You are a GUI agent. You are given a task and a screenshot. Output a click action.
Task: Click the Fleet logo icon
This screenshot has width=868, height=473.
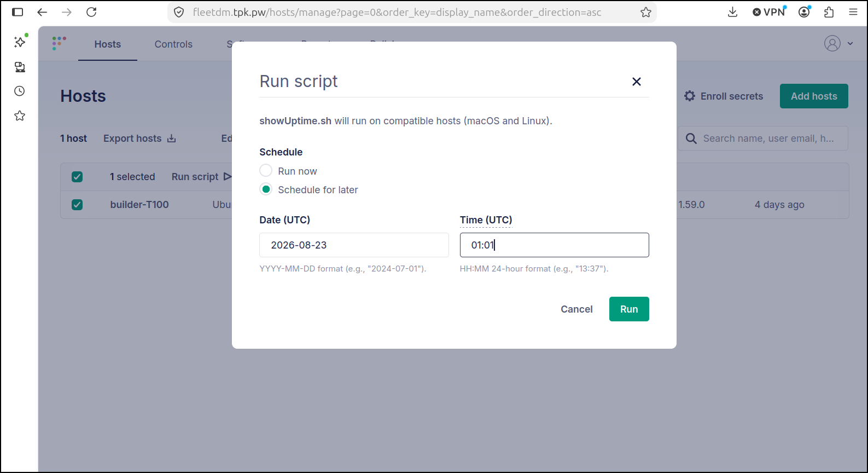tap(59, 43)
